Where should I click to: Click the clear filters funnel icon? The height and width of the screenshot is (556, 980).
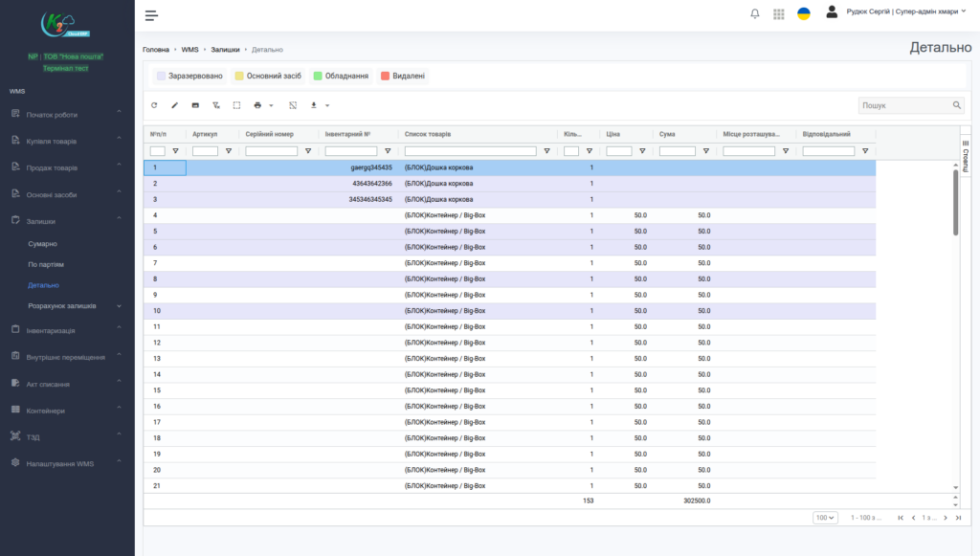[x=216, y=105]
